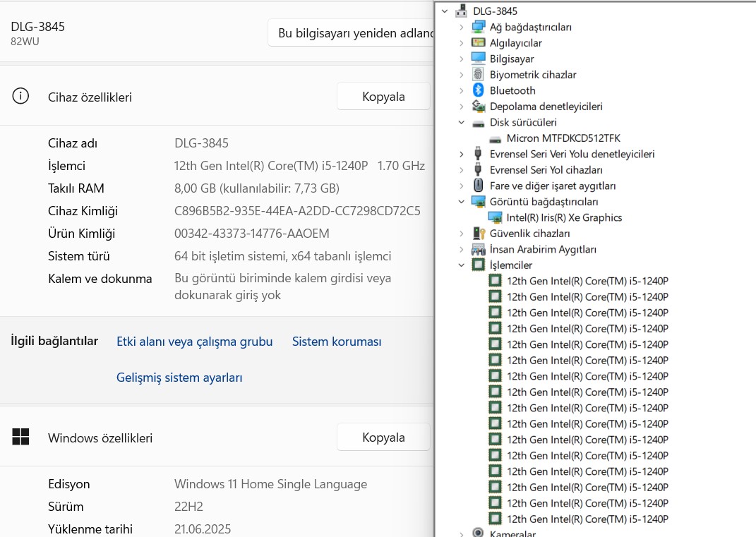The width and height of the screenshot is (756, 537).
Task: Click the Ürün Kimliği value 00342-43373-14776-AAOEM
Action: click(x=252, y=234)
